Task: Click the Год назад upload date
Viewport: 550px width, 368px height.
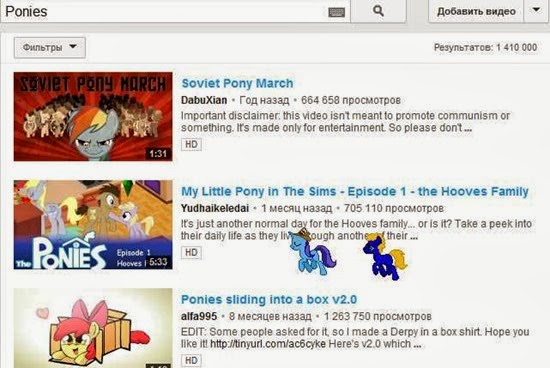Action: (x=264, y=100)
